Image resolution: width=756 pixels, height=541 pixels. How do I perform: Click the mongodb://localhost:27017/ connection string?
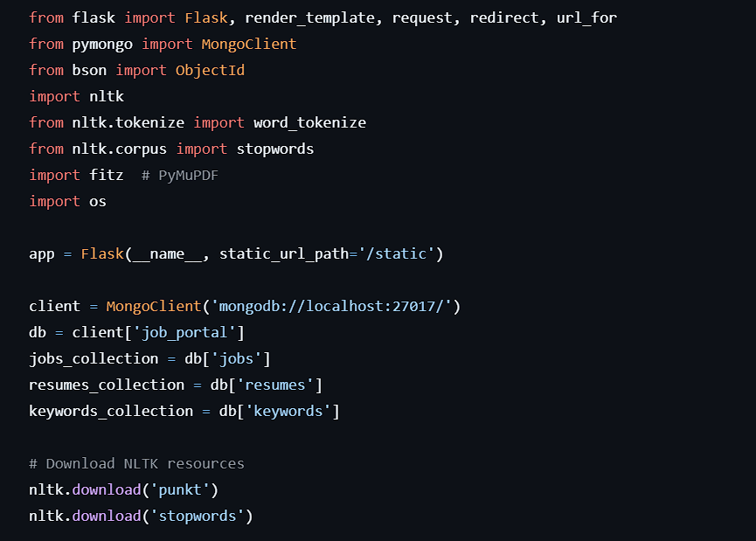tap(331, 306)
